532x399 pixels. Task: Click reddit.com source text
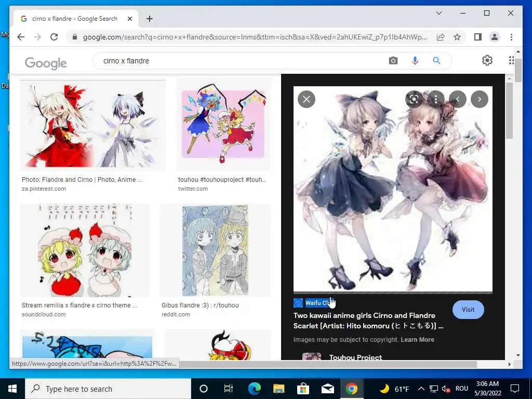(176, 314)
